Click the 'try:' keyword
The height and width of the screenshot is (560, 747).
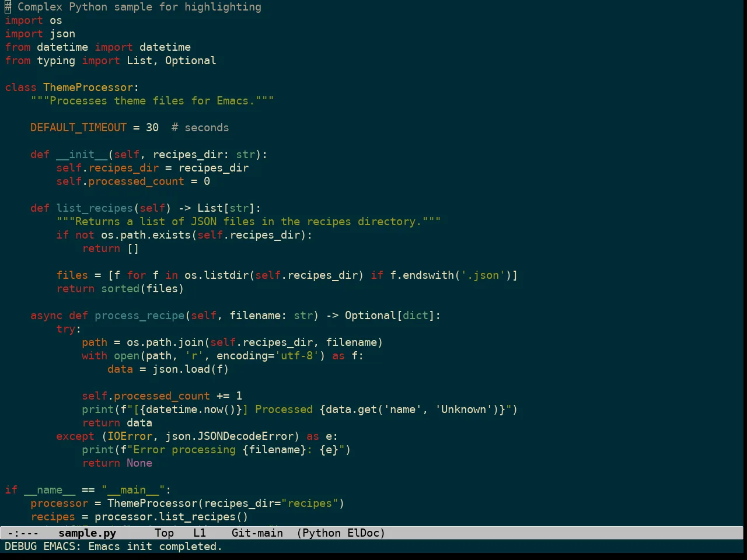coord(69,329)
